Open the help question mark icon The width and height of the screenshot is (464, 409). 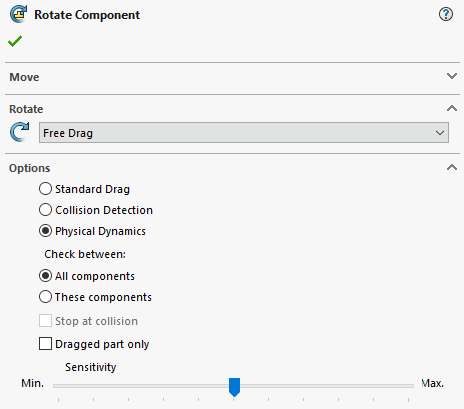point(446,14)
